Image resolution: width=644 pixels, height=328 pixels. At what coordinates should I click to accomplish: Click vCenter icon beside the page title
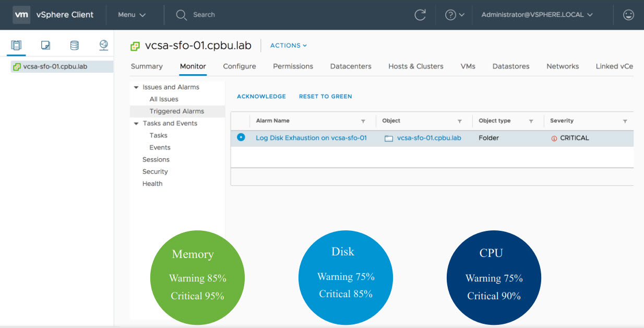135,46
